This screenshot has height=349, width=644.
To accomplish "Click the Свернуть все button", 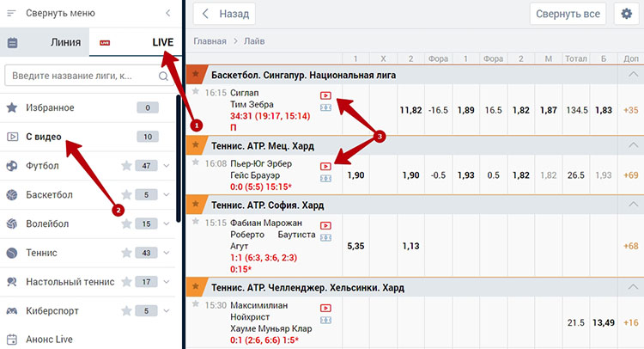I will pos(568,15).
